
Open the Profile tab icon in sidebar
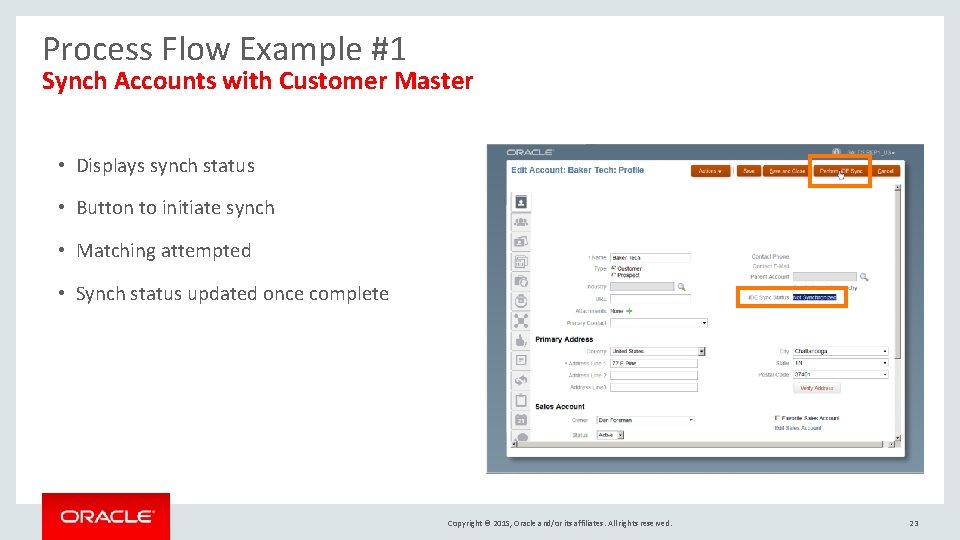pos(521,202)
